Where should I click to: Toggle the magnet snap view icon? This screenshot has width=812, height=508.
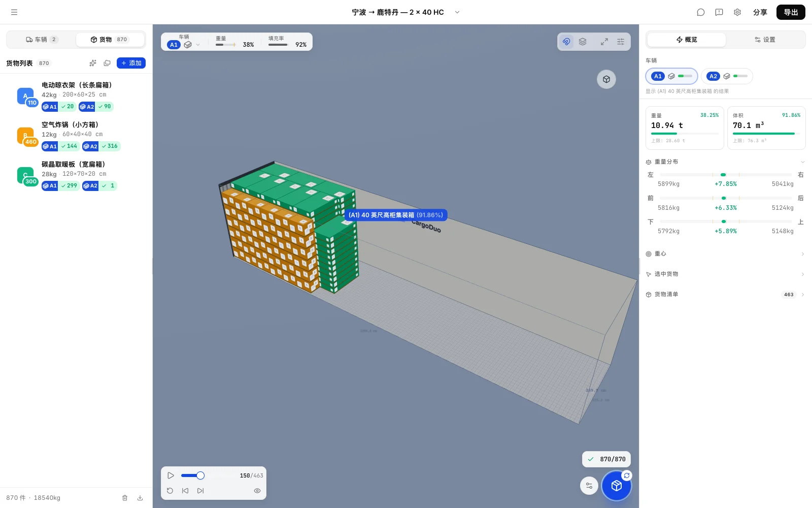coord(566,42)
